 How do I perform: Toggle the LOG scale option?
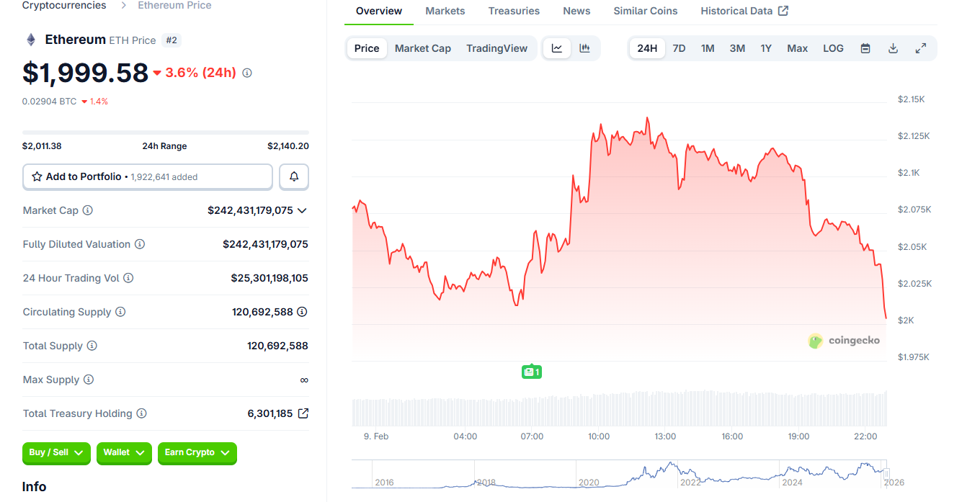tap(833, 48)
